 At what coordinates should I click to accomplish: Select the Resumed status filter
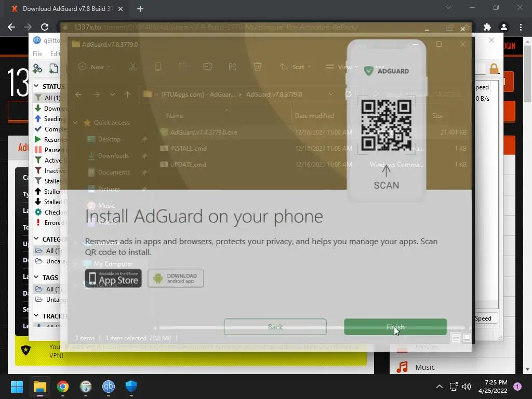pos(50,139)
